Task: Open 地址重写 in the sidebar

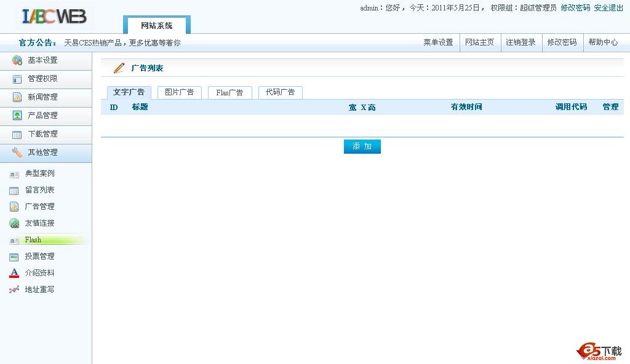Action: 40,289
